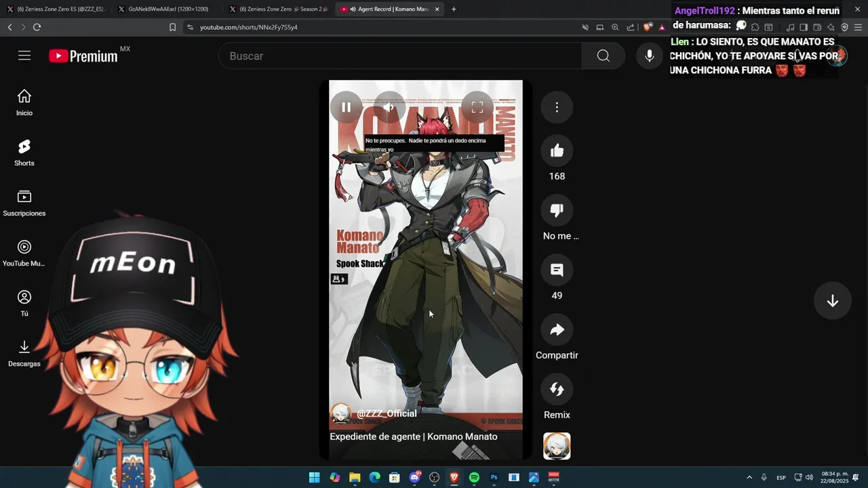Image resolution: width=868 pixels, height=488 pixels.
Task: Open OBS Studio from the taskbar
Action: 434,478
